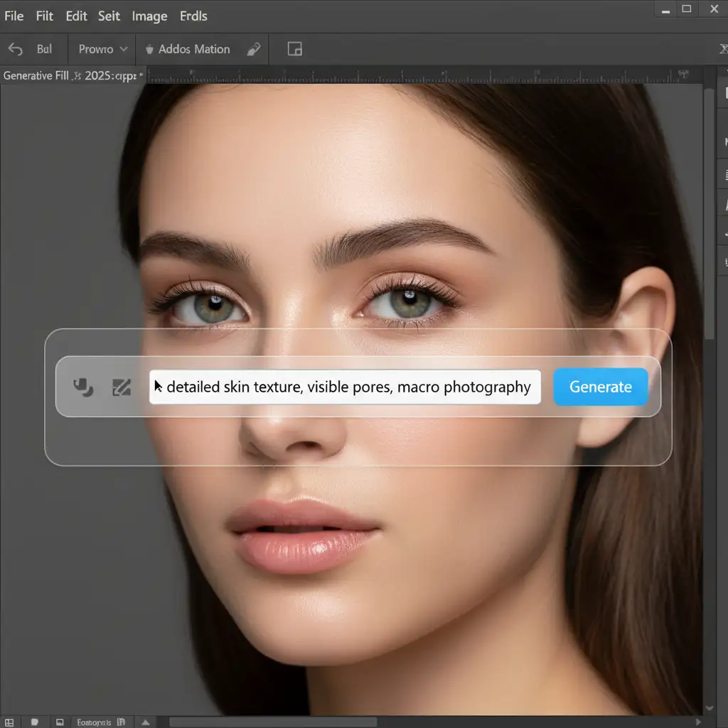This screenshot has height=728, width=728.
Task: Click the Generate button
Action: coord(601,387)
